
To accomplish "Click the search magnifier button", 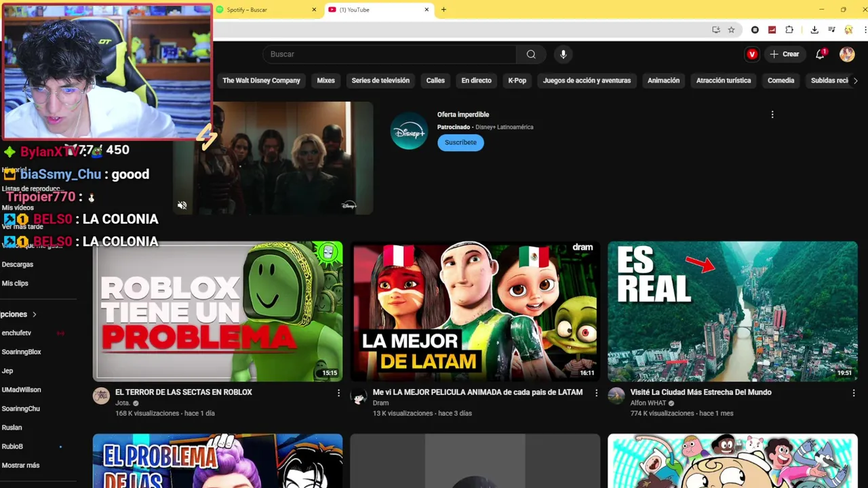I will (531, 54).
